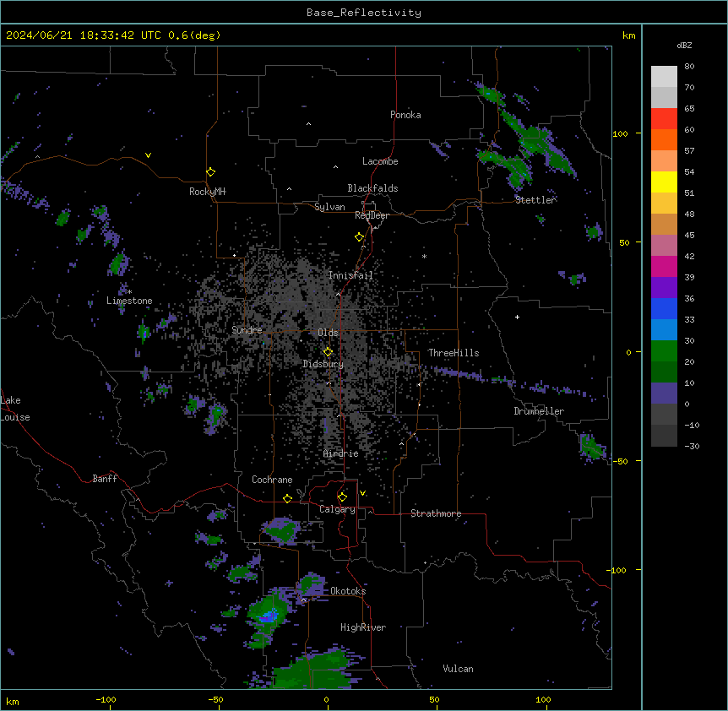728x711 pixels.
Task: Click the 54 dBZ yellow color swatch
Action: 664,182
